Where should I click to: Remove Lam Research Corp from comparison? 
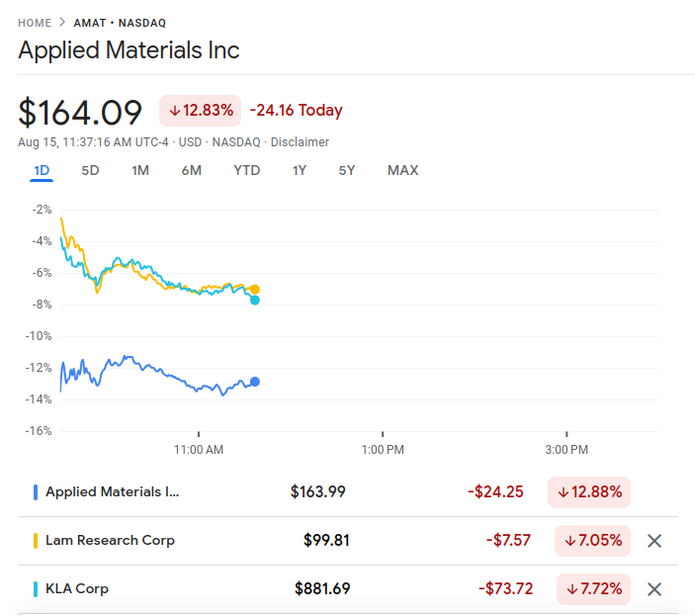click(653, 541)
